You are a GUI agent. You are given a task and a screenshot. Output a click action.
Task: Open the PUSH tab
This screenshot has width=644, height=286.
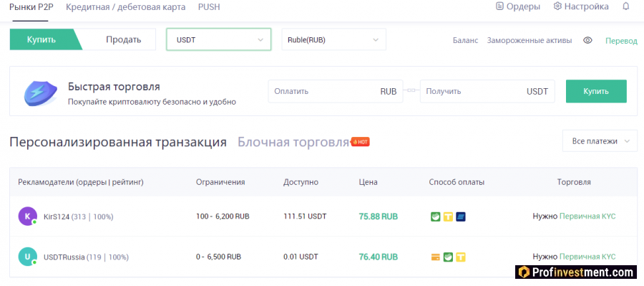pyautogui.click(x=209, y=7)
